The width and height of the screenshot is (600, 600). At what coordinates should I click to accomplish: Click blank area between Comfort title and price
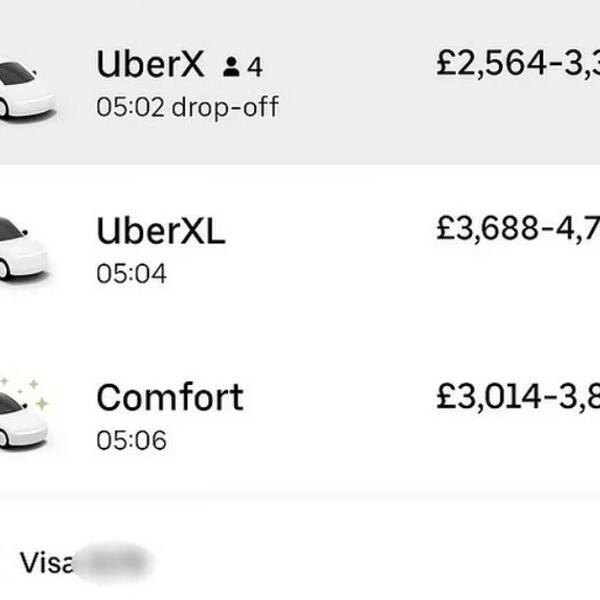pos(340,400)
